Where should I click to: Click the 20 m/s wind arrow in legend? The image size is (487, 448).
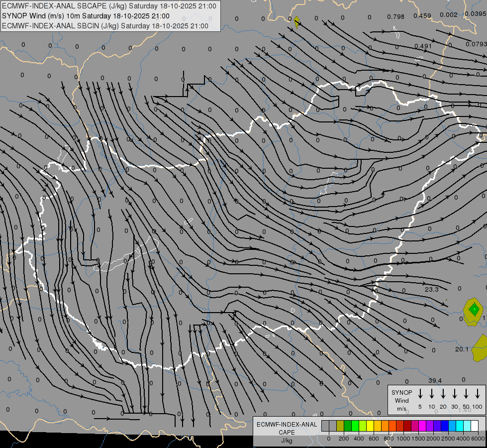443,394
